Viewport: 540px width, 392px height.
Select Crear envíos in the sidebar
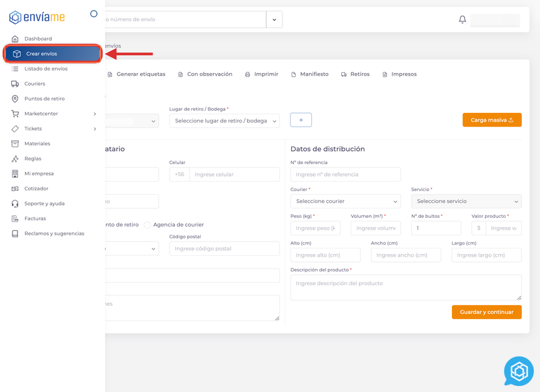(52, 54)
